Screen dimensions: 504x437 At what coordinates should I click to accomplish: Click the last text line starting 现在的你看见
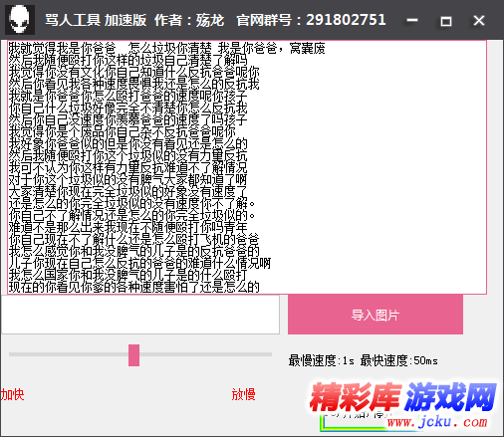pos(133,288)
